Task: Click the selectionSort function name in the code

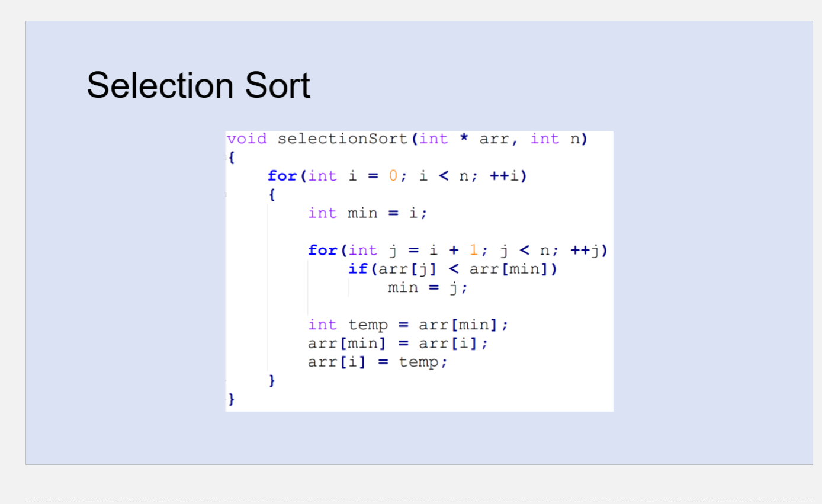Action: 342,139
